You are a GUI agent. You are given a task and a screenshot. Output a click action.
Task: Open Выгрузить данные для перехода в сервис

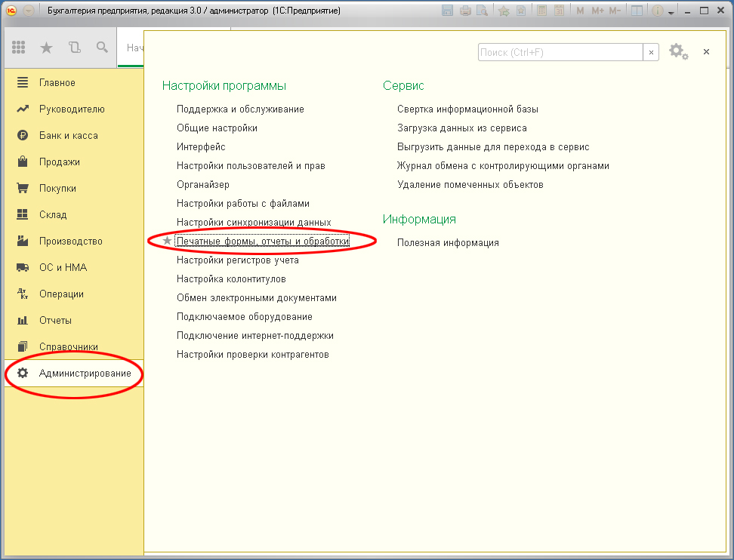pyautogui.click(x=493, y=147)
